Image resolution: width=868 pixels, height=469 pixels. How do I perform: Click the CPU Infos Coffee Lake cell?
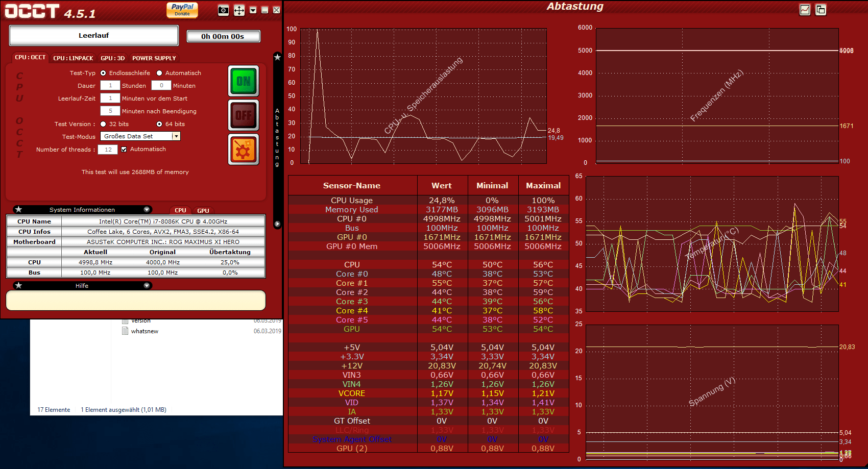[163, 232]
